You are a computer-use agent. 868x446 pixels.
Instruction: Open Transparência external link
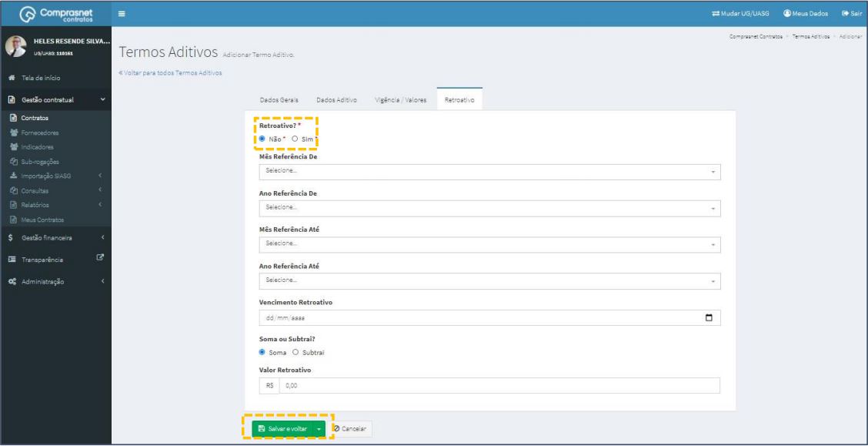point(55,260)
